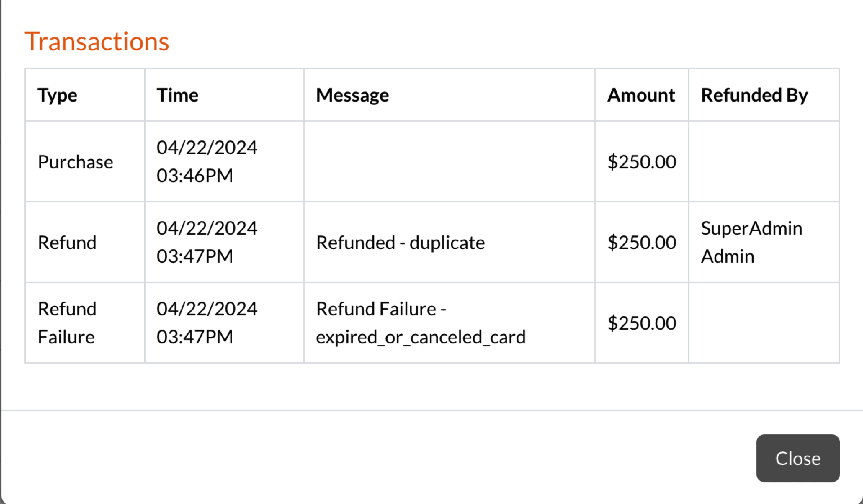Click the Refund row's $250.00 amount
This screenshot has height=504, width=863.
coord(641,242)
